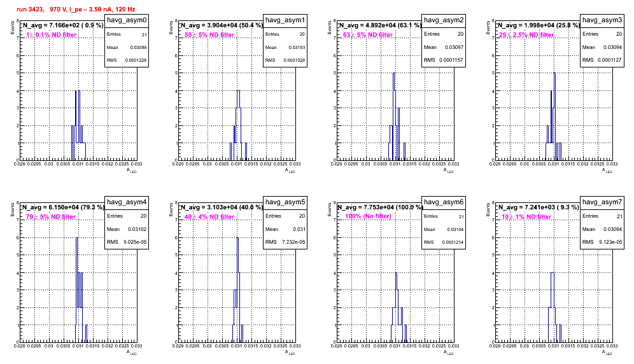The height and width of the screenshot is (364, 634).
Task: Click the A_LED x-axis label under havg_asym0
Action: pyautogui.click(x=132, y=171)
